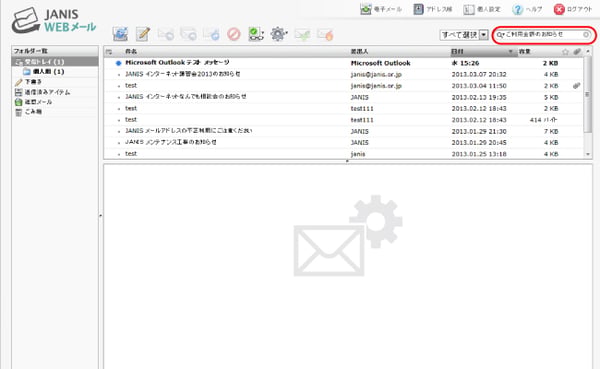The image size is (600, 369).
Task: Click the フォルダ一覧 folder list header
Action: pyautogui.click(x=55, y=51)
